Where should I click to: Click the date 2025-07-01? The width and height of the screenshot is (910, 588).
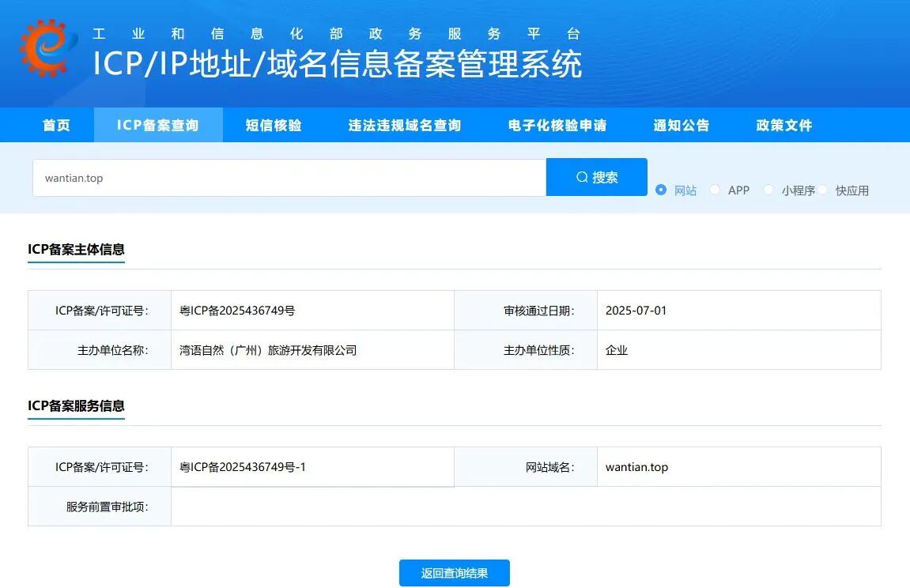[636, 311]
